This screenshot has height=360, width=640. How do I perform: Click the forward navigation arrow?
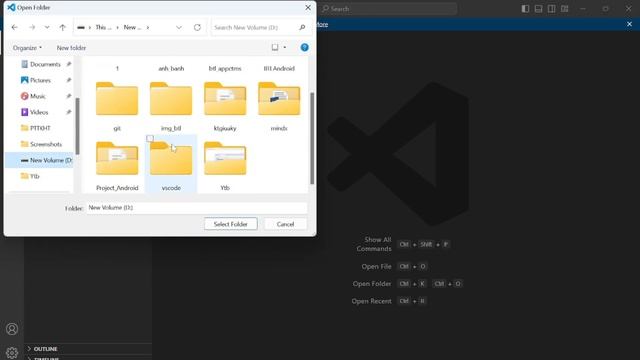click(x=32, y=27)
